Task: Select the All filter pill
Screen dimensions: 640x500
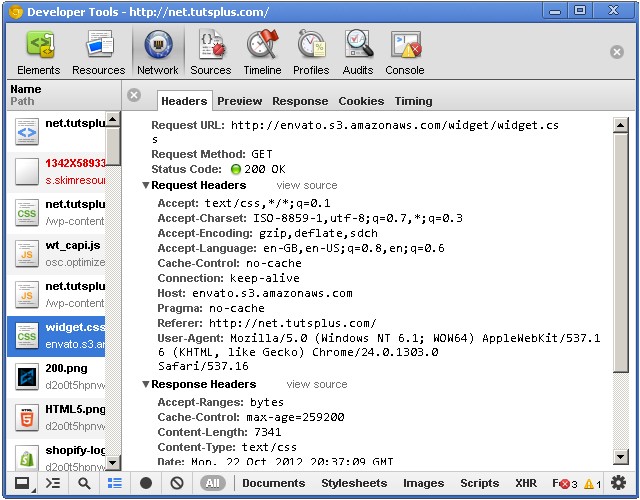Action: click(213, 483)
